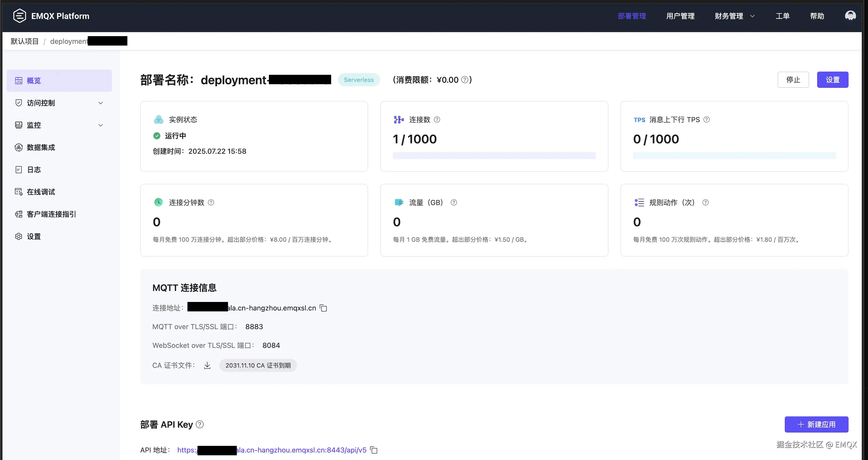
Task: Open help tooltip for 连接数
Action: [x=437, y=119]
